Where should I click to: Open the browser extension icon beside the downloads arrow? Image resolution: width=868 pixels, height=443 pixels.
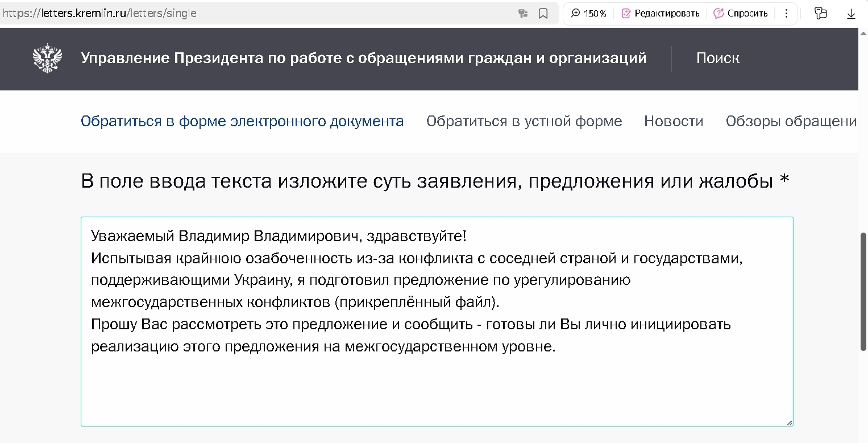[x=820, y=13]
